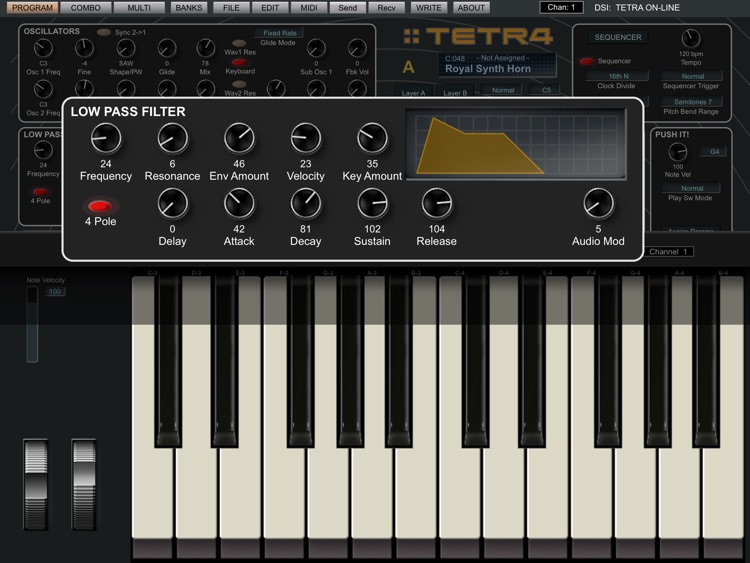This screenshot has height=563, width=750.
Task: Click the Sustain knob
Action: pos(372,203)
